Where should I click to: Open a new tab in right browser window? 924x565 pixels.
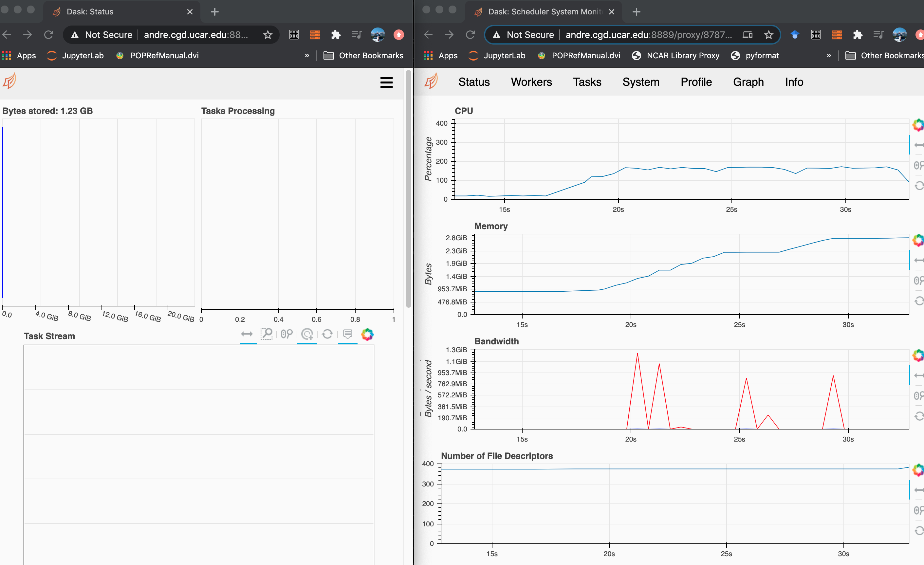tap(637, 12)
